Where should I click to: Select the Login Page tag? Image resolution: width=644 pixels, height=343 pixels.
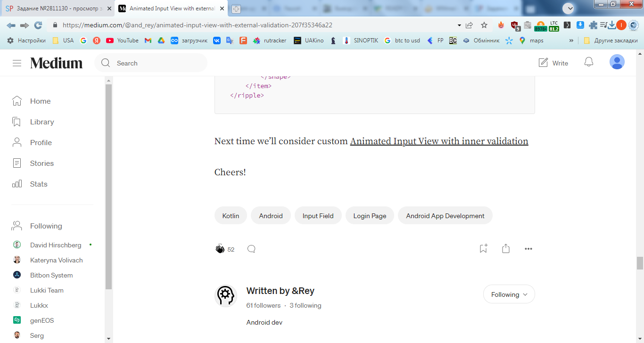point(370,216)
